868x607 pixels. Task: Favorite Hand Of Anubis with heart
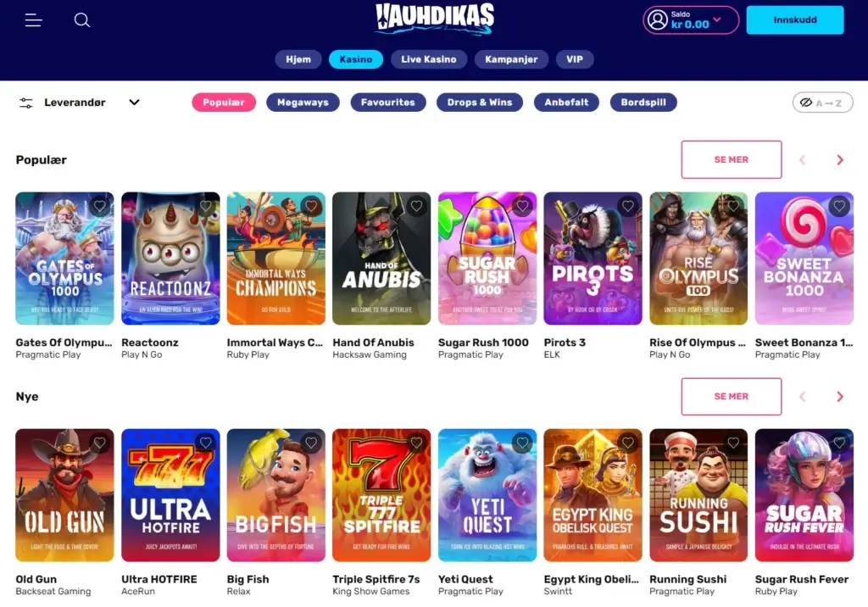pos(416,206)
